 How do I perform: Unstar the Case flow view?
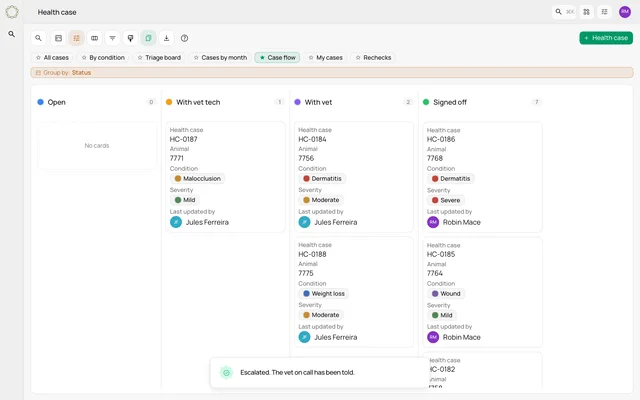(262, 58)
